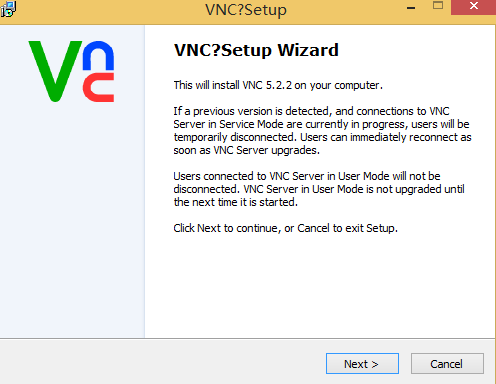
Task: Click the VNC?Setup Wizard heading
Action: [x=256, y=50]
